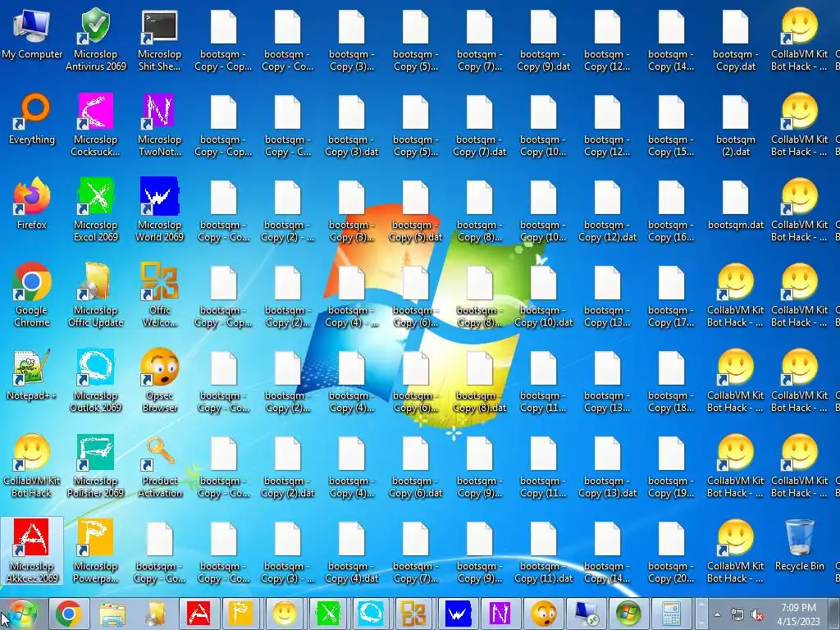Viewport: 840px width, 630px height.
Task: Select CollabVM Kit Bot Hack below Notepad++
Action: click(32, 466)
